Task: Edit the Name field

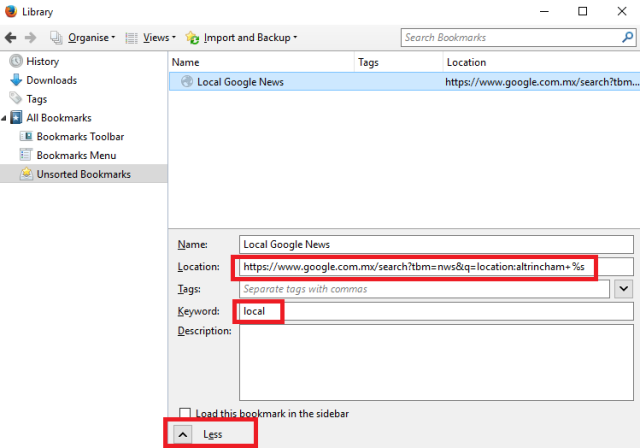Action: (436, 244)
